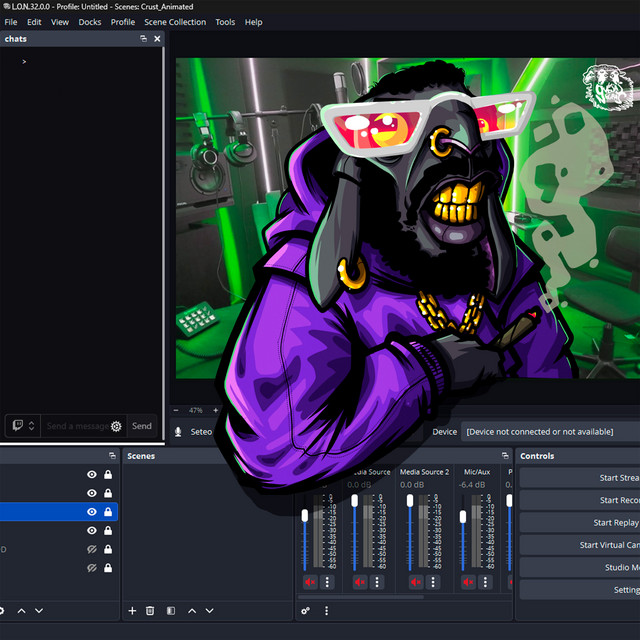The width and height of the screenshot is (640, 640).
Task: Unmute Media Source 2
Action: (x=416, y=582)
